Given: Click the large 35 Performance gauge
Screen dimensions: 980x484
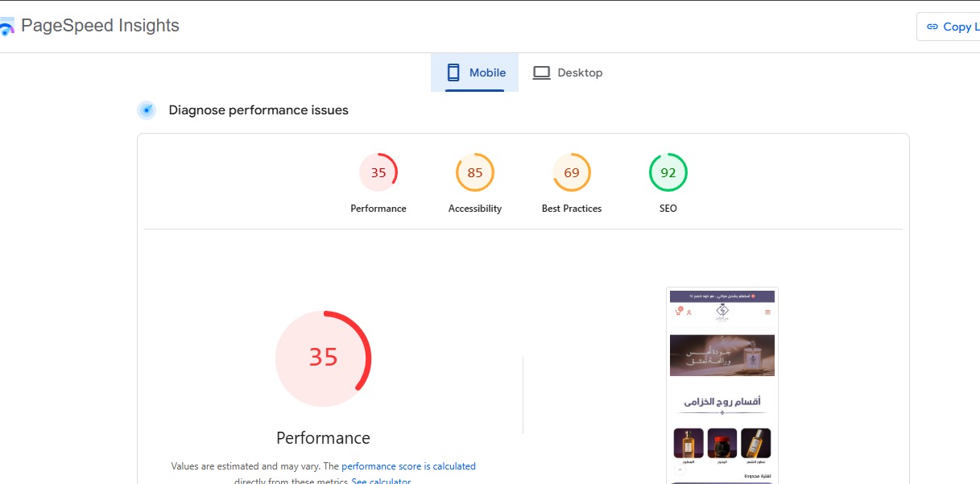Looking at the screenshot, I should click(323, 358).
